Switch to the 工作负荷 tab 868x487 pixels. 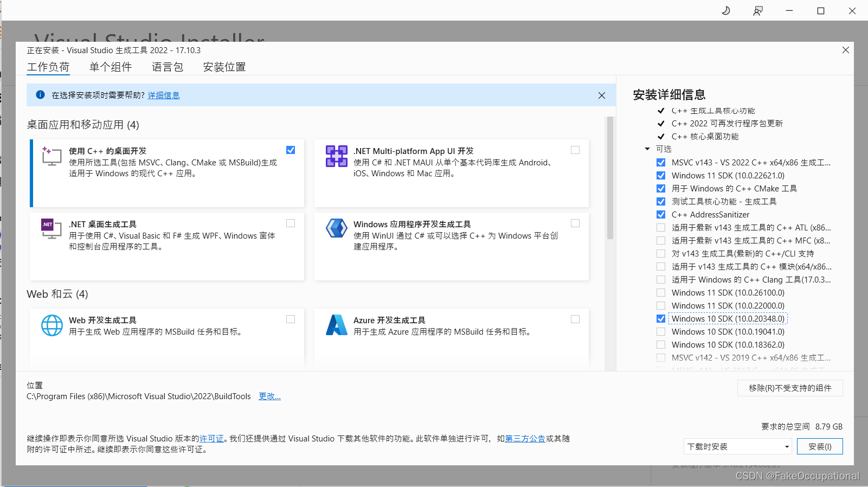pos(48,67)
